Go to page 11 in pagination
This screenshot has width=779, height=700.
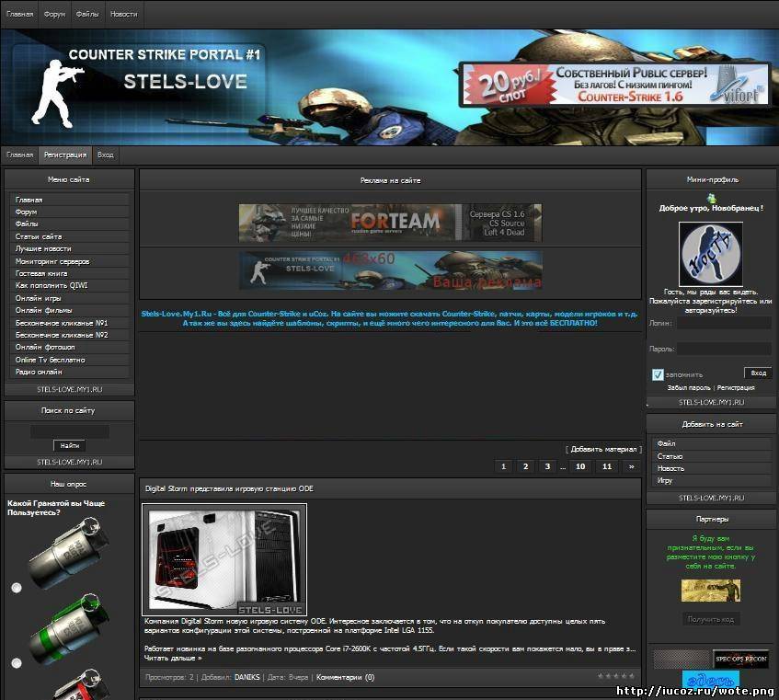607,466
